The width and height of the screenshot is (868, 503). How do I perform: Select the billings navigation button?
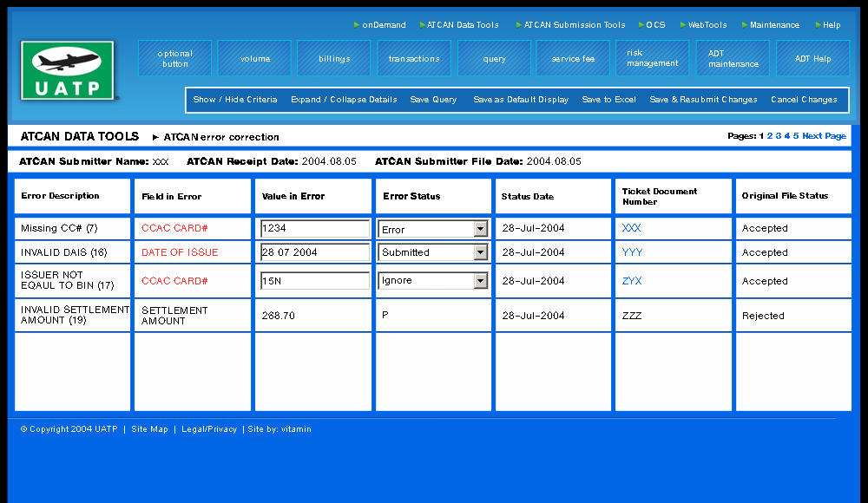click(334, 59)
